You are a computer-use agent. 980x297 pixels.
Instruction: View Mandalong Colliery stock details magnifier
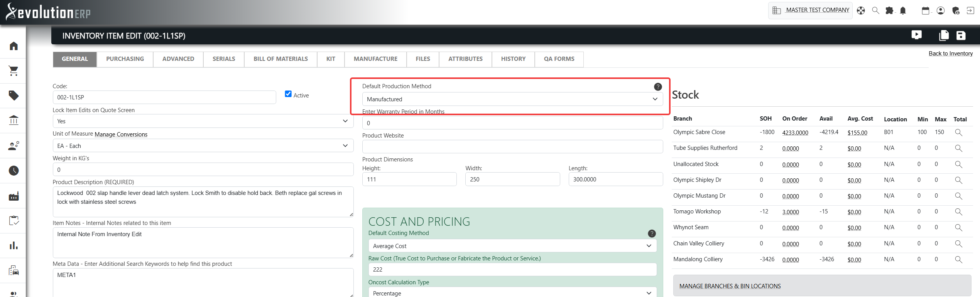(x=958, y=260)
